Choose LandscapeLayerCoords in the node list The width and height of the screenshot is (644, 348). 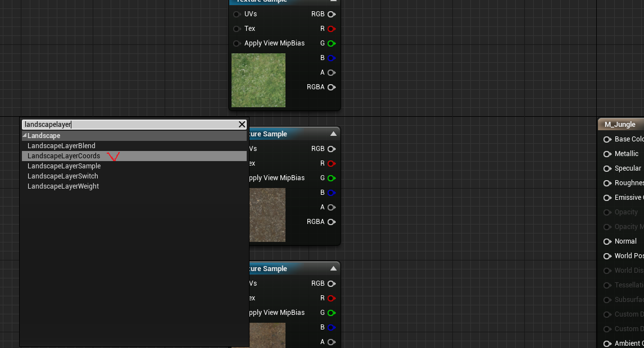click(134, 156)
